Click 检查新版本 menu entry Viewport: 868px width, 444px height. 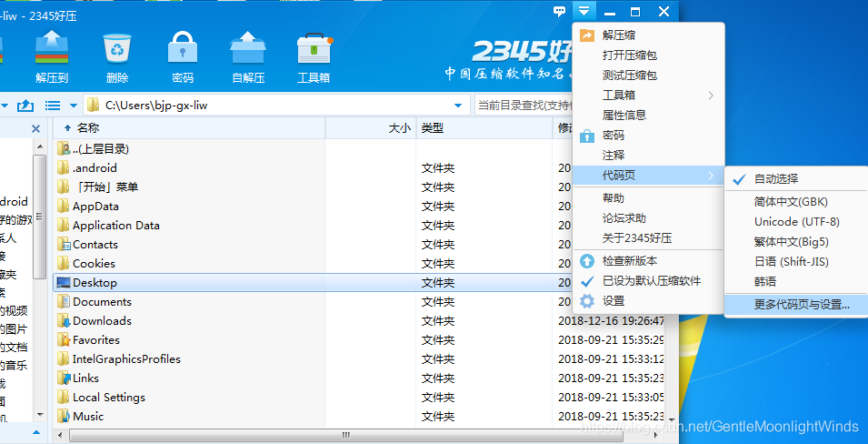pos(648,261)
